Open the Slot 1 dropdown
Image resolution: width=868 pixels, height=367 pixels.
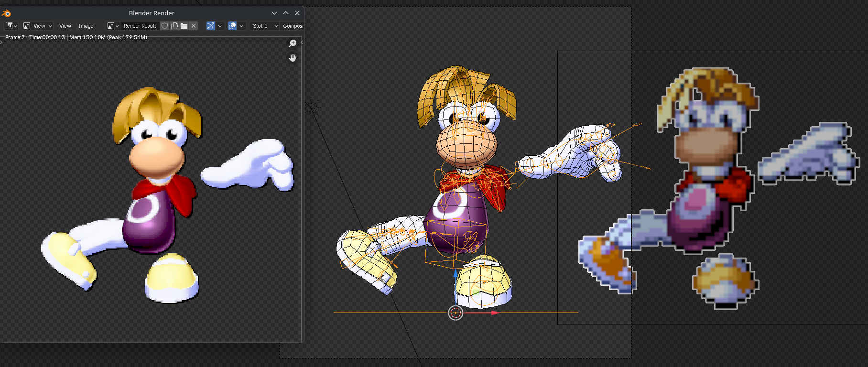(x=265, y=26)
